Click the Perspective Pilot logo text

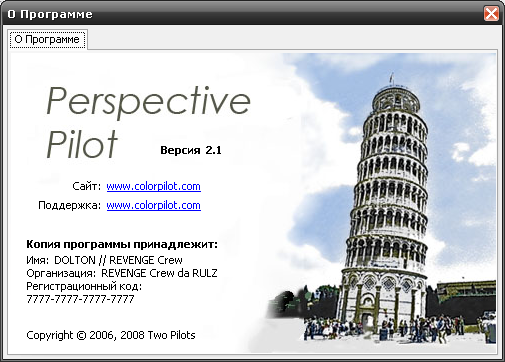[x=148, y=122]
